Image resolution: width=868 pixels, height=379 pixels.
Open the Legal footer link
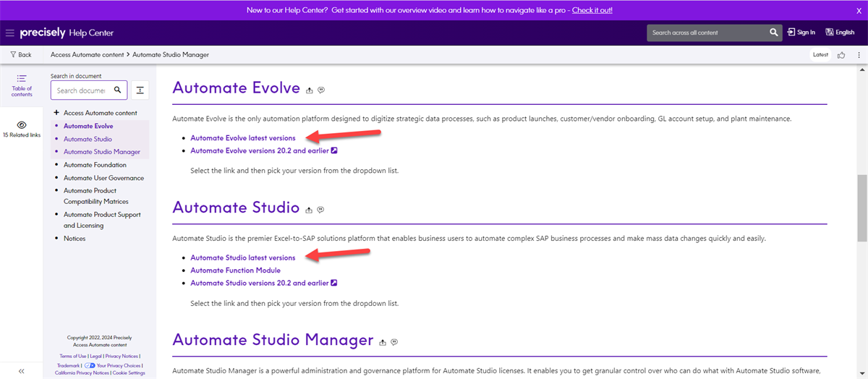[x=95, y=356]
